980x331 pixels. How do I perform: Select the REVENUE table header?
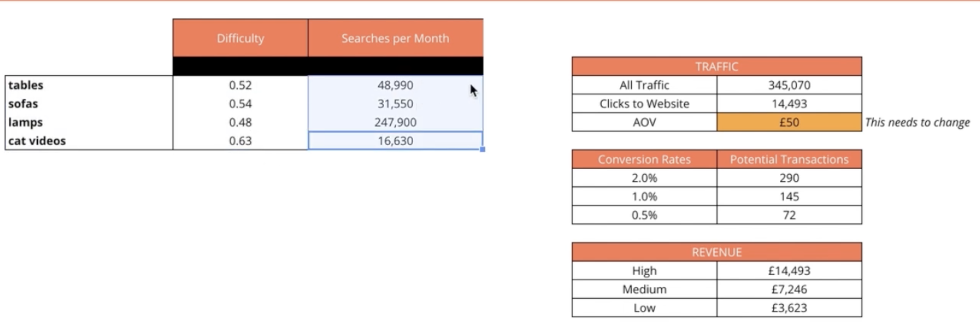716,252
